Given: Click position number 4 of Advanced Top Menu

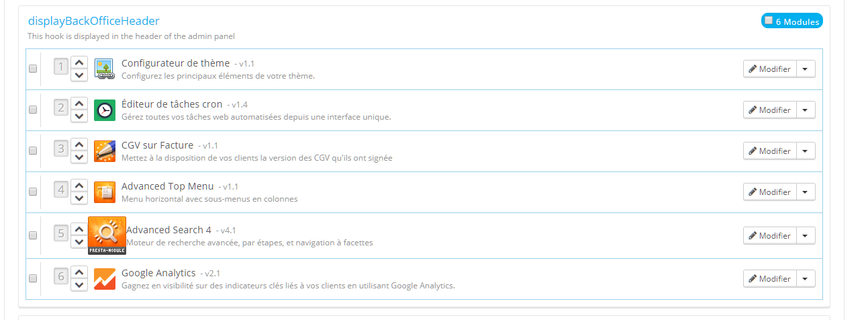Looking at the screenshot, I should [61, 190].
